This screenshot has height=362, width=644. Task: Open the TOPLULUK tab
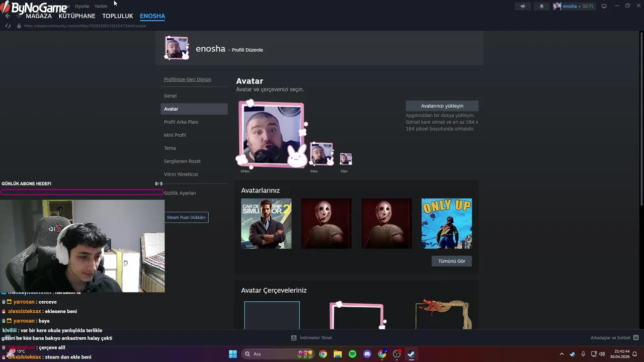[x=118, y=16]
